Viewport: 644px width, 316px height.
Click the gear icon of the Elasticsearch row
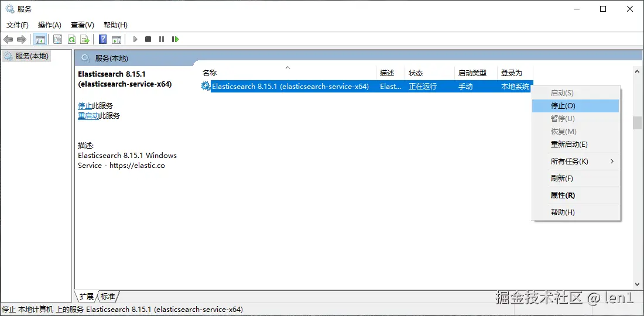click(205, 86)
